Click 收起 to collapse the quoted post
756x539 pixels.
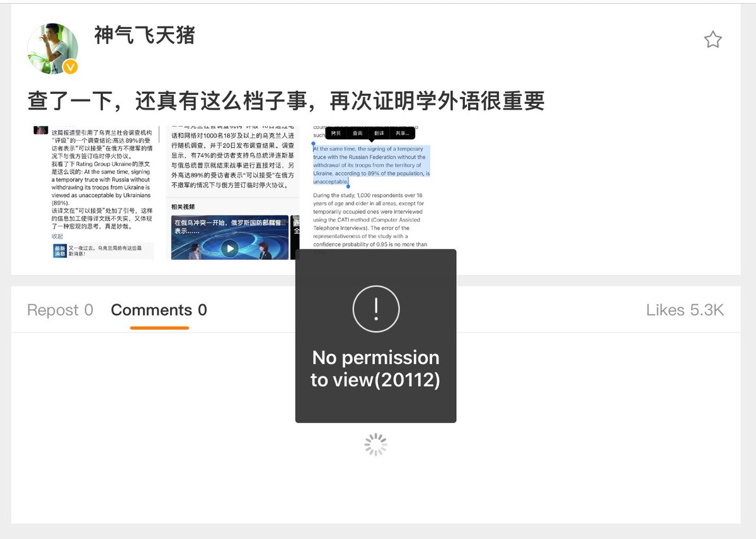click(57, 236)
